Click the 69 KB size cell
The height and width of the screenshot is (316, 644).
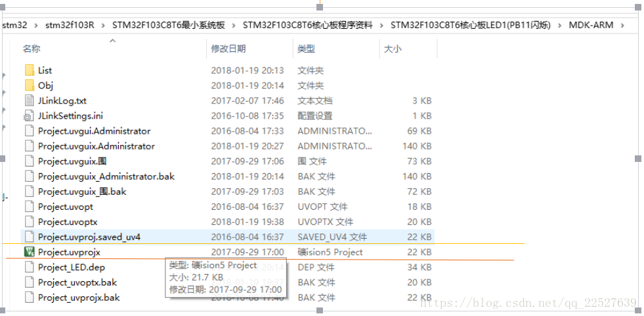click(419, 131)
